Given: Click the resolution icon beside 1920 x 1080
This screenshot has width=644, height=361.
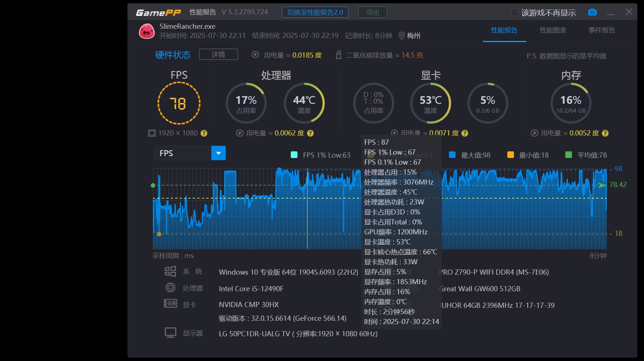Looking at the screenshot, I should tap(152, 133).
